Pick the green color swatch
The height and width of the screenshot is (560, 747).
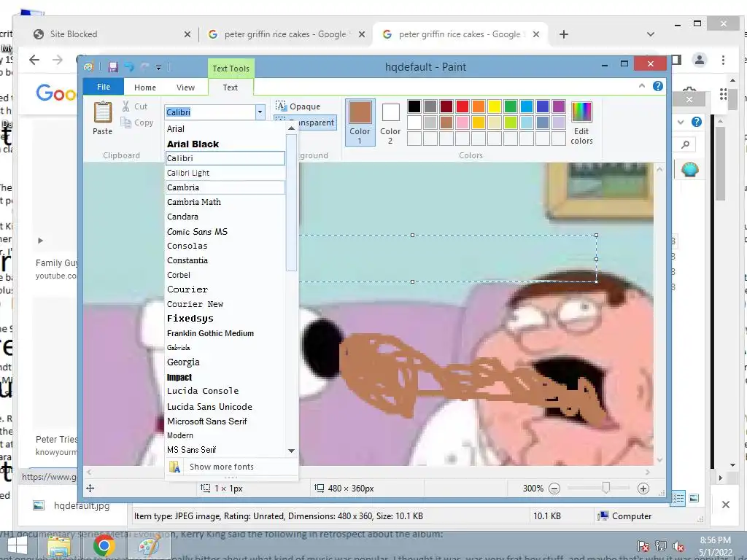pos(510,106)
